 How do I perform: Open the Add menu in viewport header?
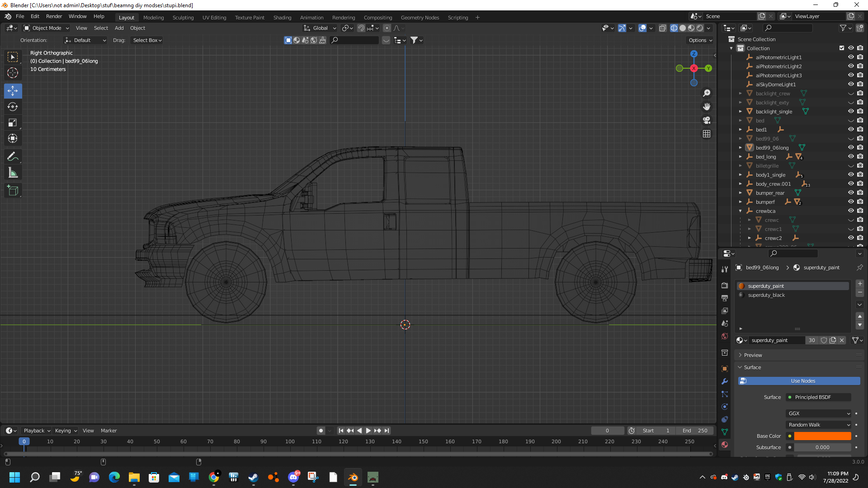[x=119, y=28]
